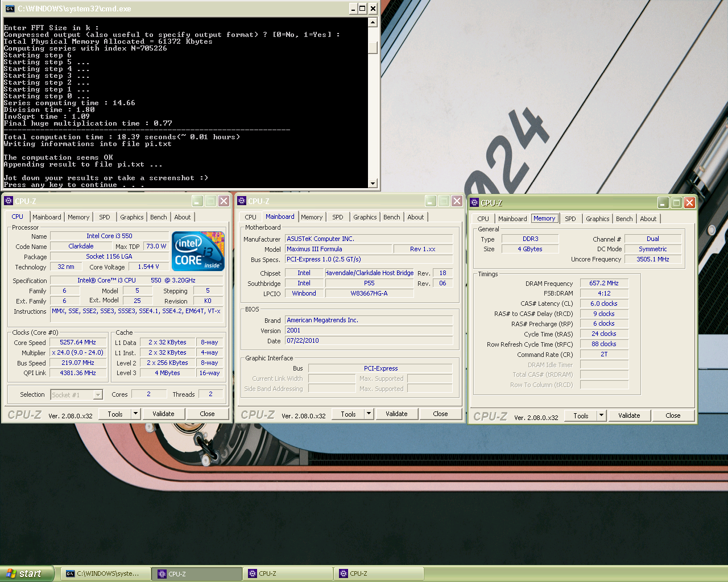Open the SPD tab in the first CPU-Z window
Image resolution: width=728 pixels, height=582 pixels.
click(x=105, y=217)
